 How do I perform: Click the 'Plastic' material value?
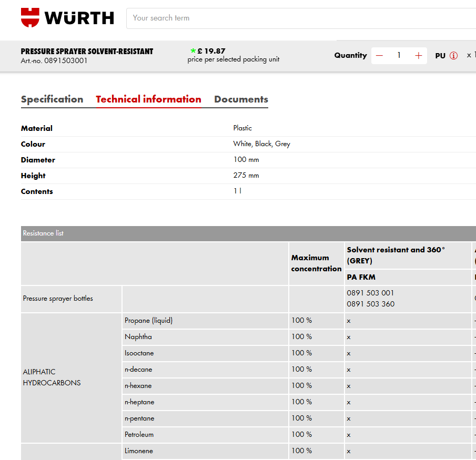242,128
